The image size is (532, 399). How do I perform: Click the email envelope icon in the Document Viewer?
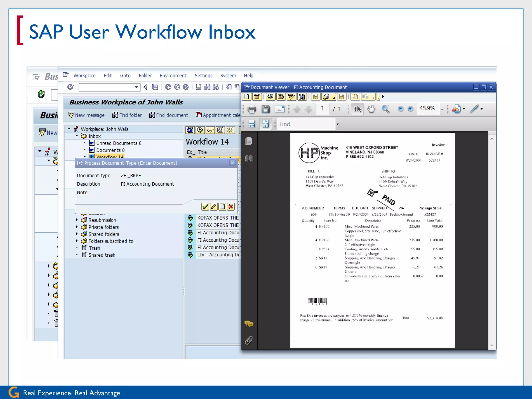tap(280, 109)
